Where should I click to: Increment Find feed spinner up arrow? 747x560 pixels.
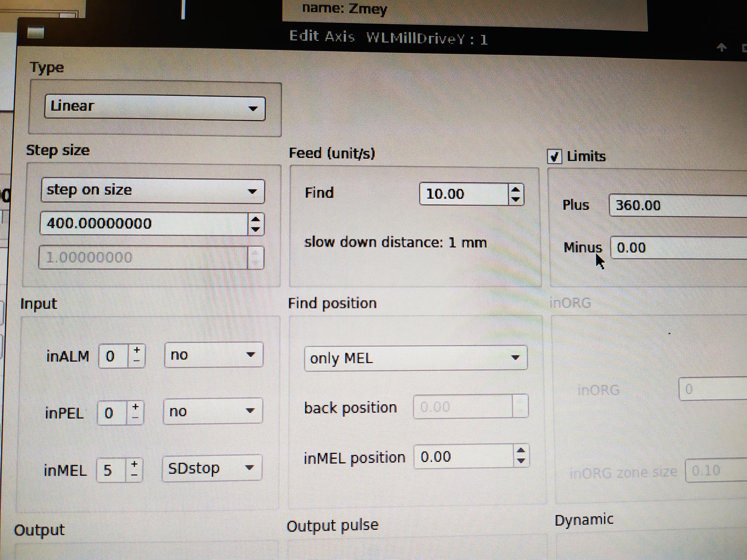click(x=516, y=190)
